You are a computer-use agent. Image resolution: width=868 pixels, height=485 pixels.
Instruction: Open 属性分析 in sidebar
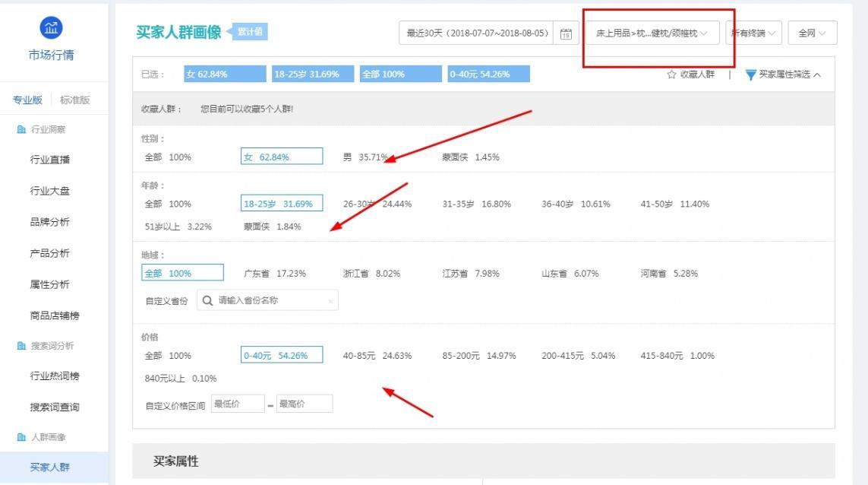[50, 284]
